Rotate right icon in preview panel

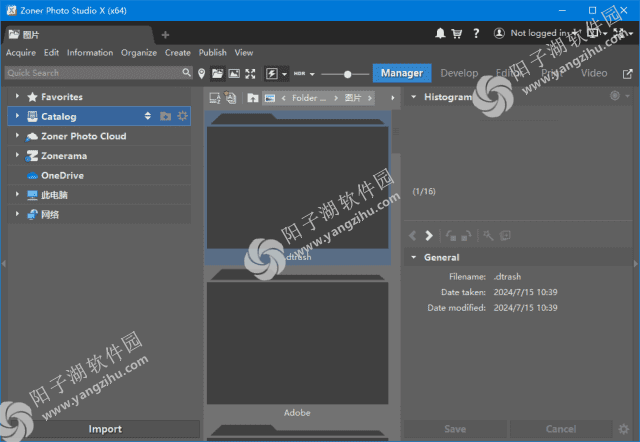coord(466,235)
